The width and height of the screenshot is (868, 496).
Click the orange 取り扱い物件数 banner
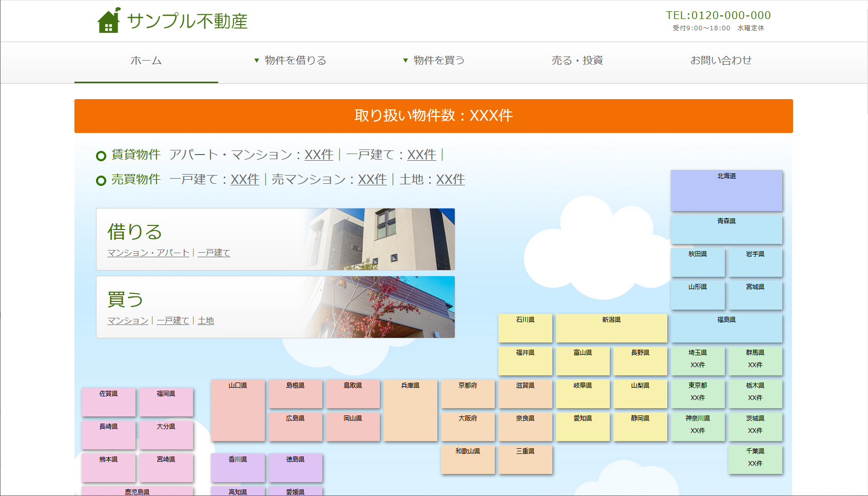(x=434, y=116)
